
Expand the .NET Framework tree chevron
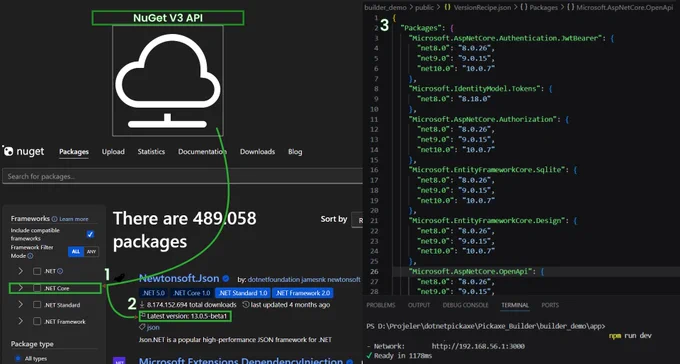tap(20, 321)
